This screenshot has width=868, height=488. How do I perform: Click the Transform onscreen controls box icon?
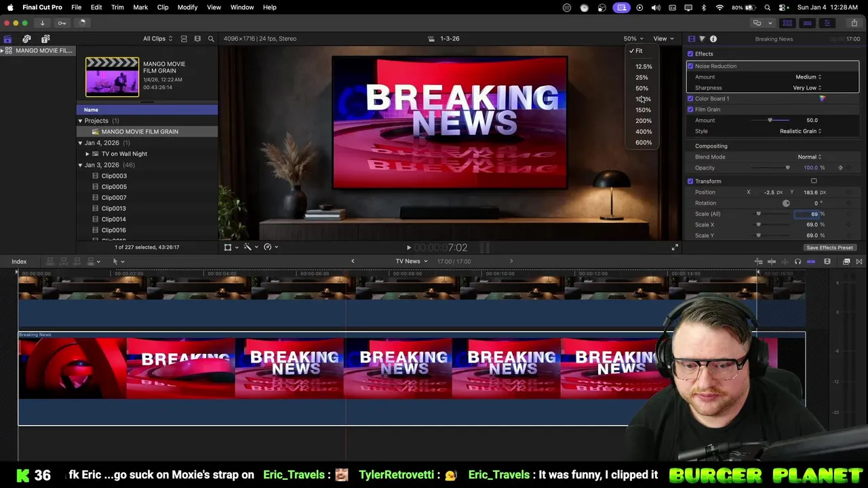coord(814,181)
